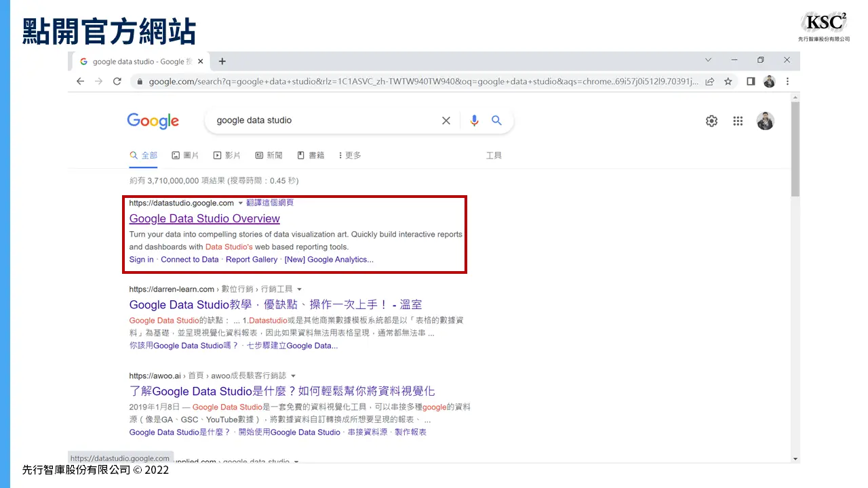Click the https://datastudio.google.com result URL text
The image size is (868, 488).
[x=182, y=203]
